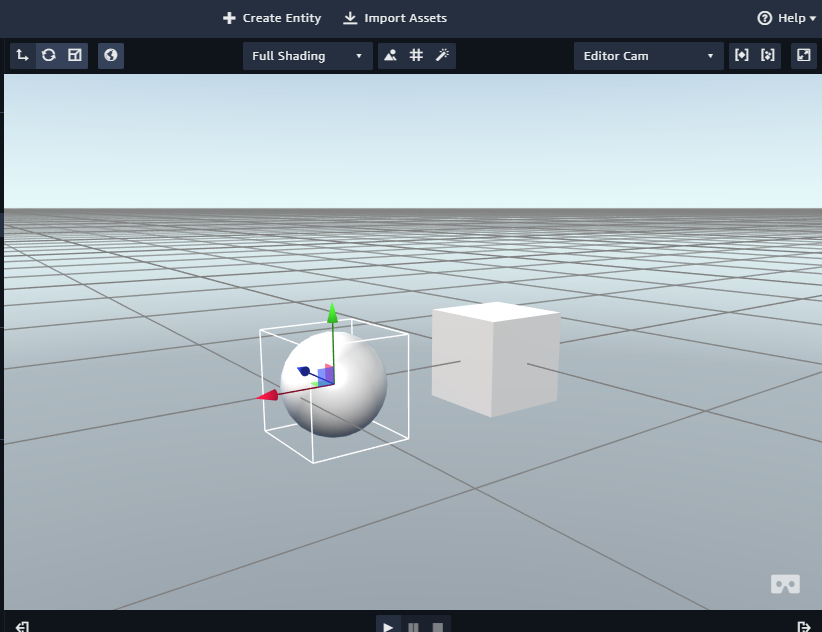Click Import Assets button
822x632 pixels.
coord(395,18)
